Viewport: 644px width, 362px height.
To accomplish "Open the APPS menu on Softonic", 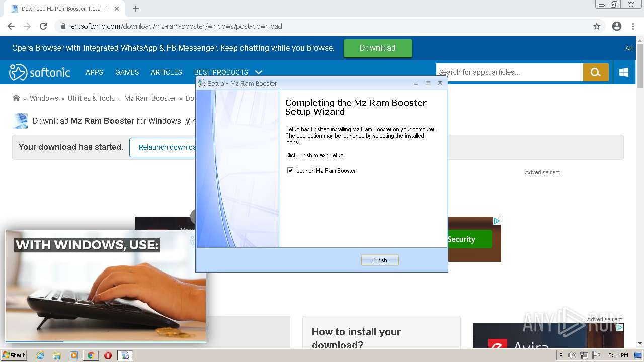I will (x=94, y=72).
